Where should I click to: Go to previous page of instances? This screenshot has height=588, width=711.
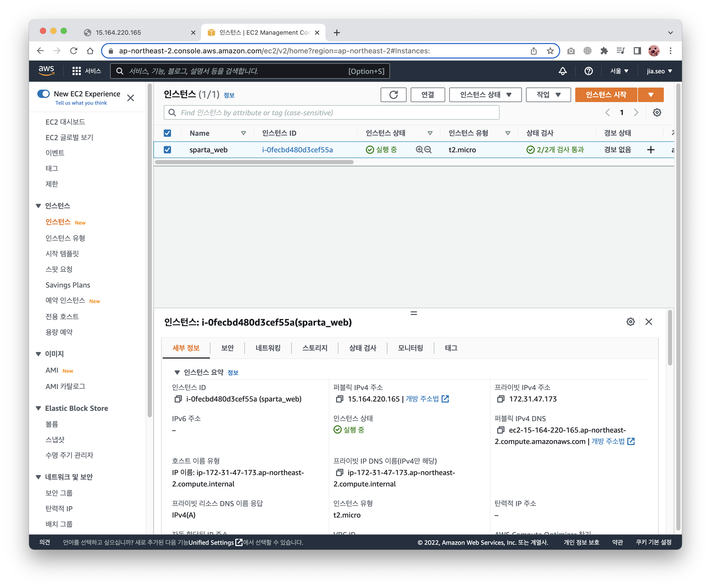point(607,112)
